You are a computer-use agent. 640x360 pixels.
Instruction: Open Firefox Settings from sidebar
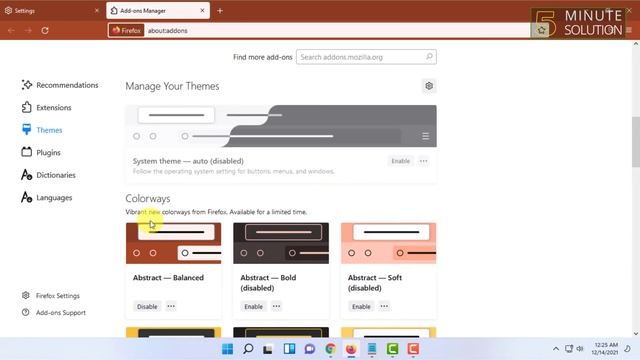(51, 296)
